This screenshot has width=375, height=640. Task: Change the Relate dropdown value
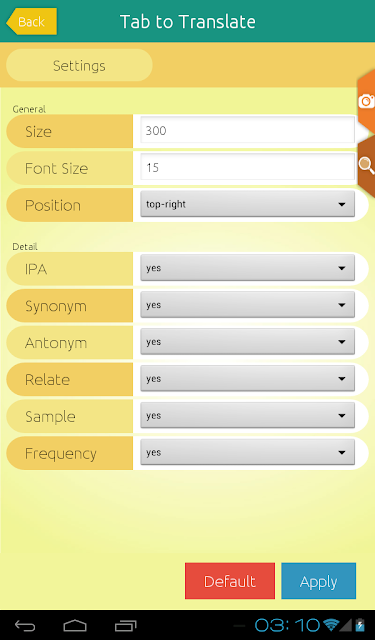[x=247, y=378]
